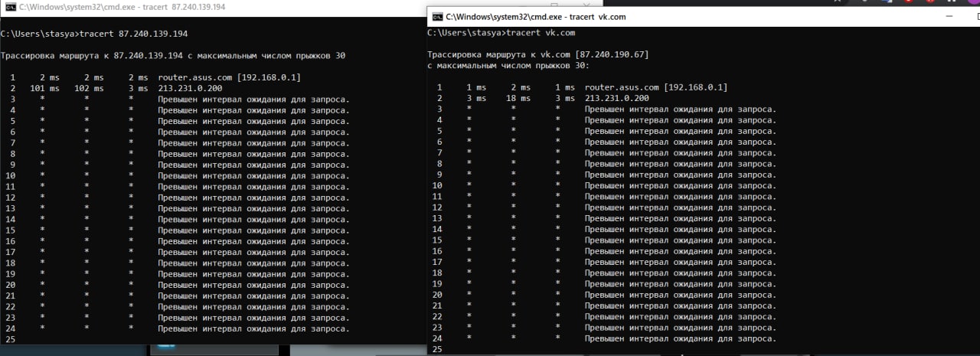Click 'Трассировка маршрута к vk.com [87.240.190.67]' line

click(538, 54)
